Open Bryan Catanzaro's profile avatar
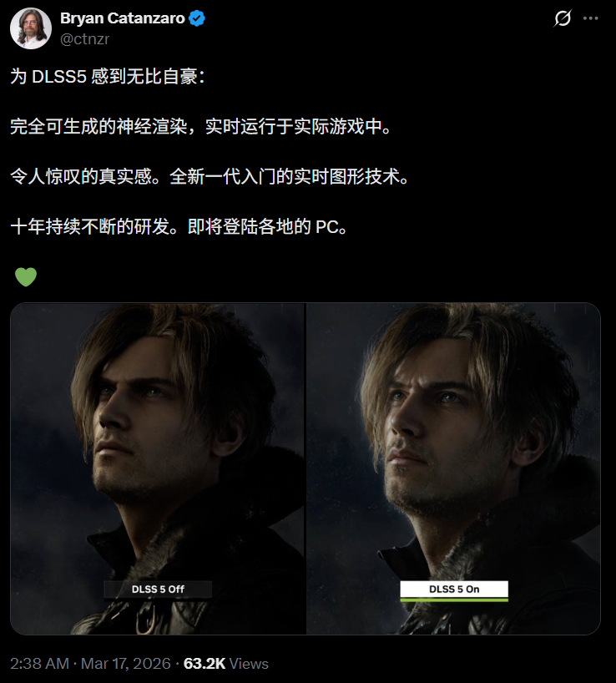This screenshot has height=683, width=616. (31, 28)
